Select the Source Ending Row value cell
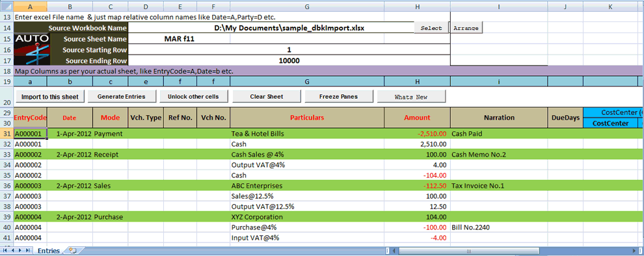 pos(289,60)
